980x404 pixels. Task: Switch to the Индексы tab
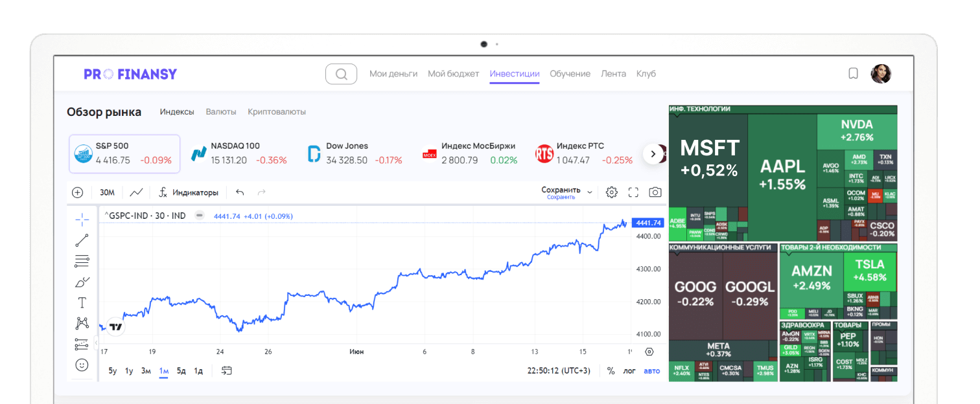click(x=177, y=112)
